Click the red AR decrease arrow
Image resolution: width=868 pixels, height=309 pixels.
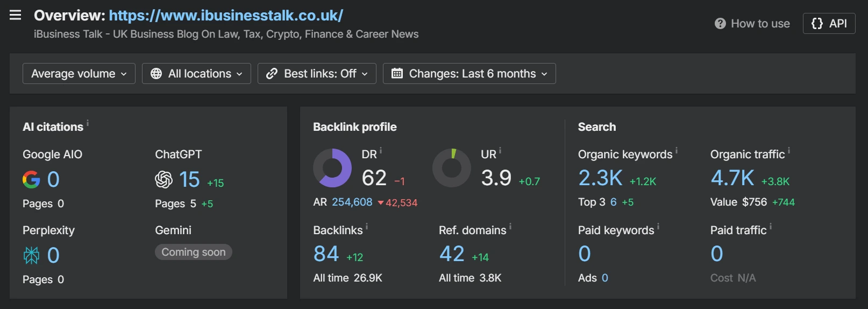[x=381, y=203]
